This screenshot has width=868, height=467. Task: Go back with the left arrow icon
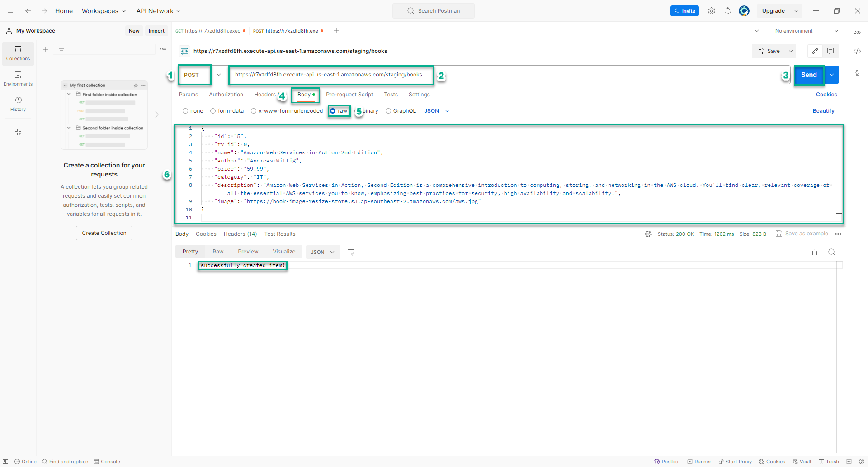(28, 11)
